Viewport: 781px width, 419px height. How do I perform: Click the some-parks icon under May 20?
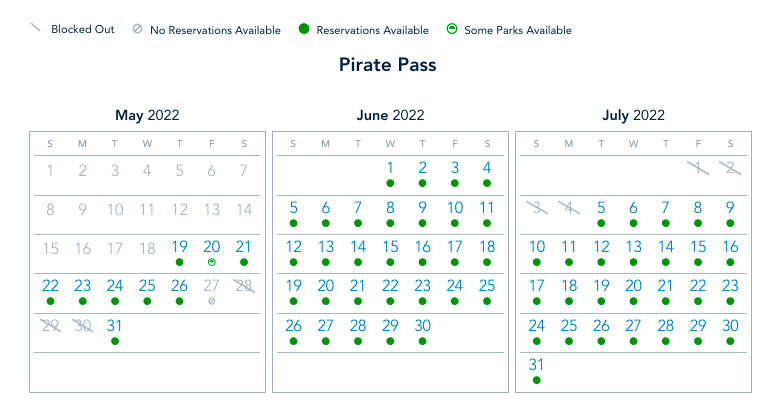[211, 262]
